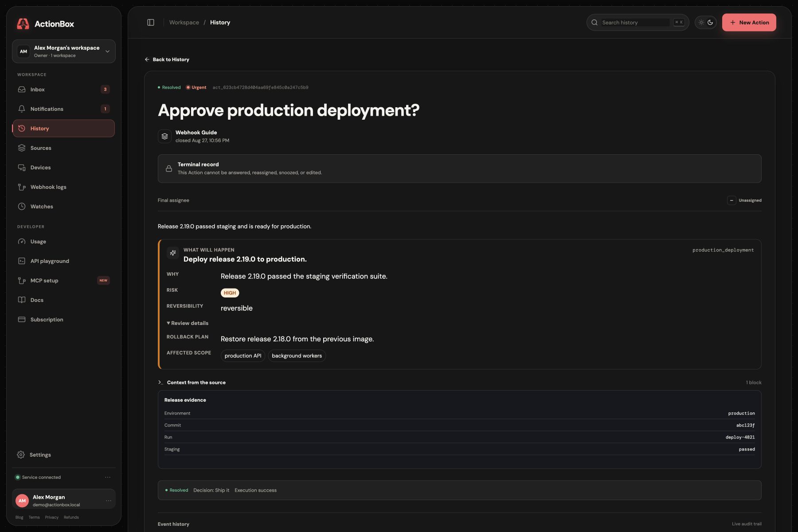
Task: Click the deploy-4821 run value
Action: pos(740,437)
